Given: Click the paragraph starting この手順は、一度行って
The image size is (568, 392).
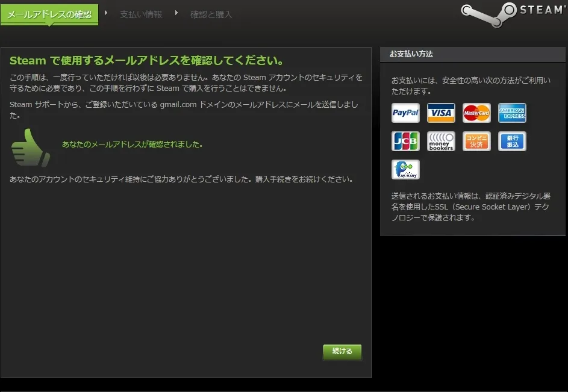Looking at the screenshot, I should [x=186, y=82].
